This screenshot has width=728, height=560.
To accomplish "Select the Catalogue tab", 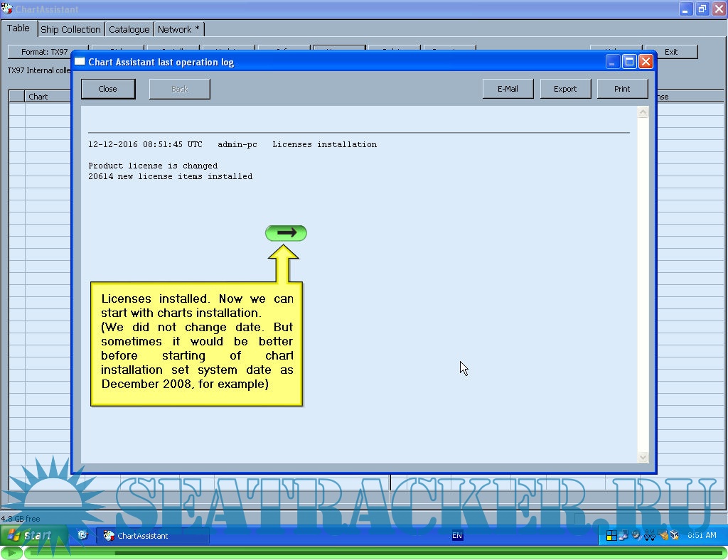I will pos(129,29).
